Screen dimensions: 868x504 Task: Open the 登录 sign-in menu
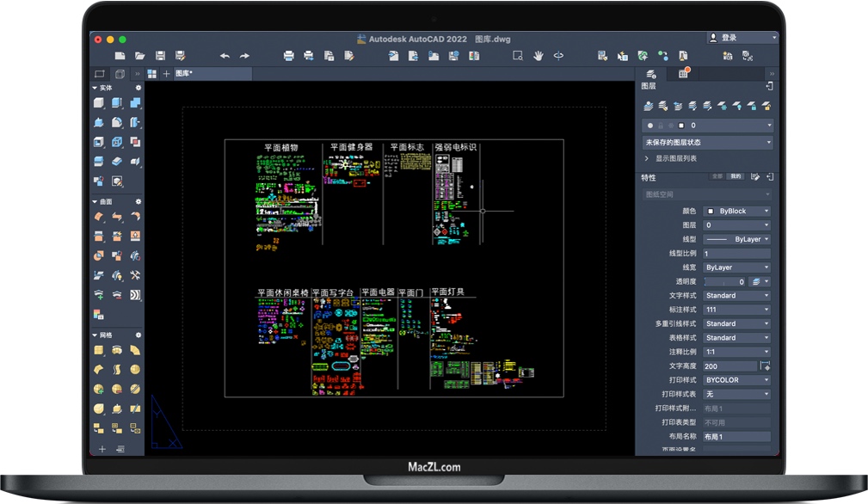(x=742, y=38)
